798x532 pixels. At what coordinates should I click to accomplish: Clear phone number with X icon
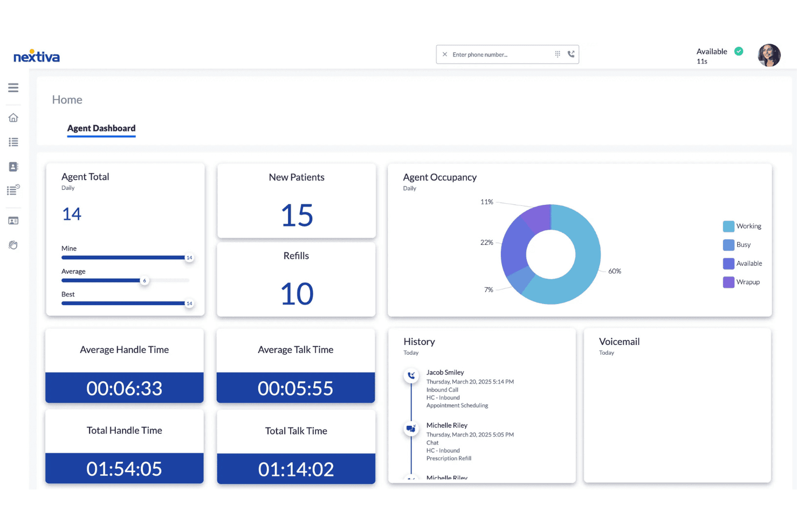pos(445,54)
